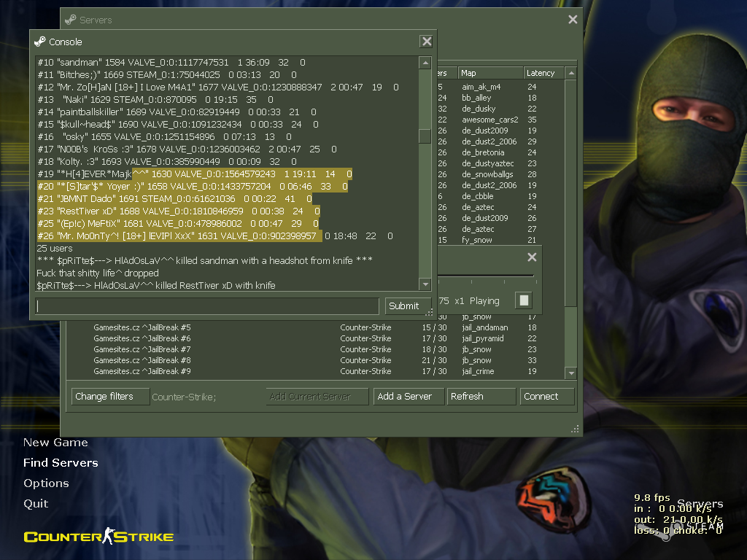
Task: Open Change filters
Action: [x=111, y=397]
